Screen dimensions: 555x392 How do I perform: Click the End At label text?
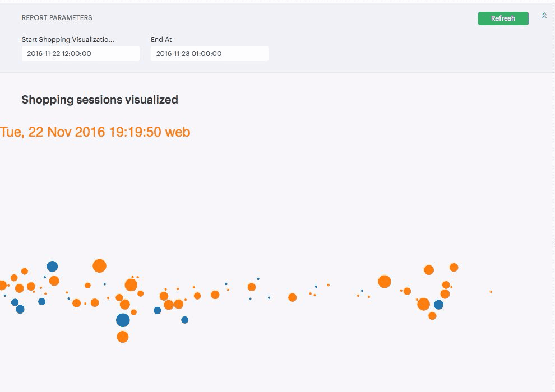point(161,40)
